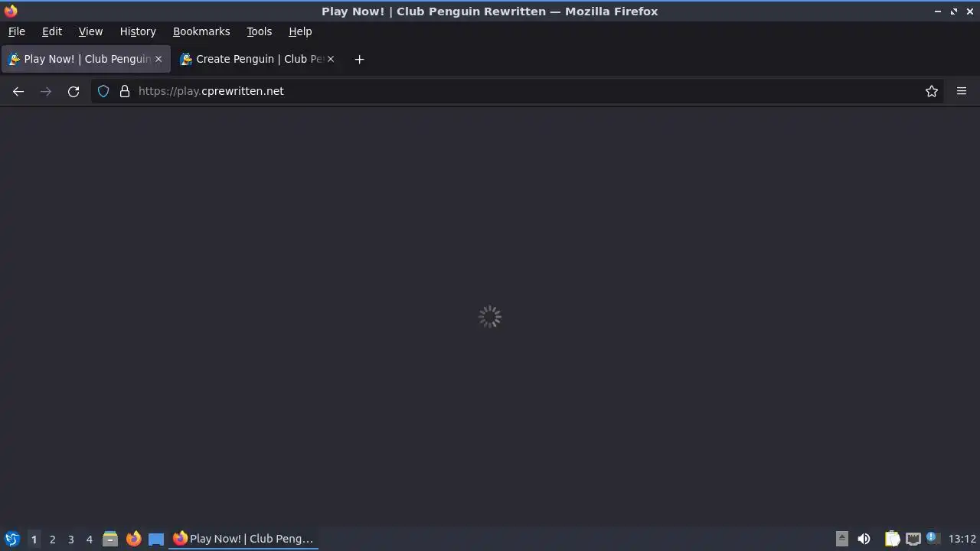Switch to the Create Penguin tab
The width and height of the screenshot is (980, 551).
pos(257,59)
